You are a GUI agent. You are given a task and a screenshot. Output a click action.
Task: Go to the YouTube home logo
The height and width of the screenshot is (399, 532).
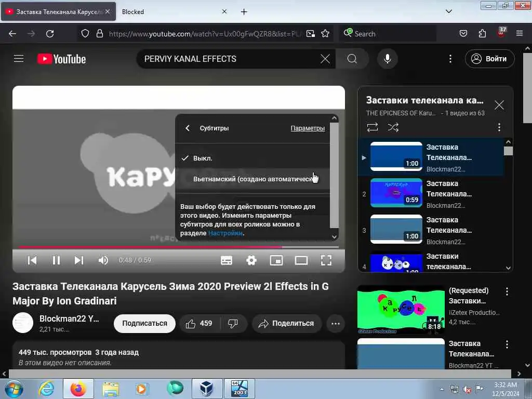61,59
